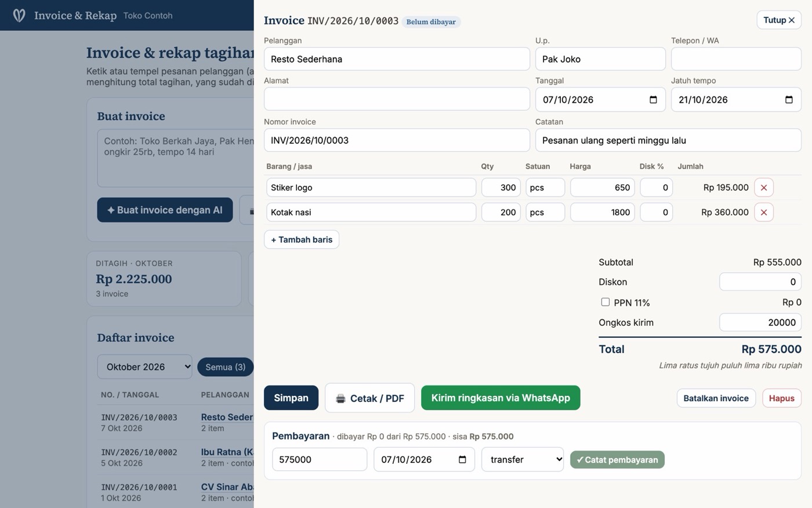Remove the Stiker logo row
This screenshot has height=508, width=812.
click(x=764, y=188)
